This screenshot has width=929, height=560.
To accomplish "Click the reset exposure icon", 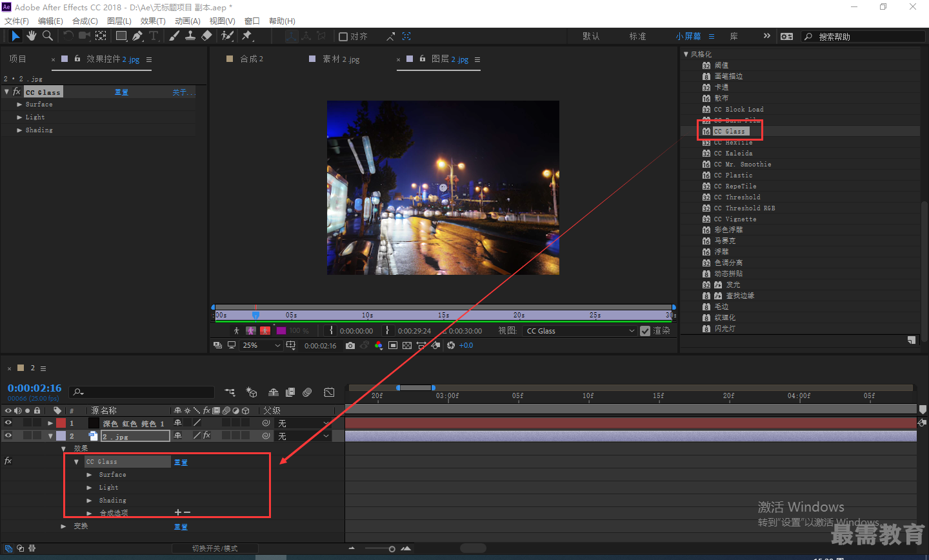I will pyautogui.click(x=451, y=346).
